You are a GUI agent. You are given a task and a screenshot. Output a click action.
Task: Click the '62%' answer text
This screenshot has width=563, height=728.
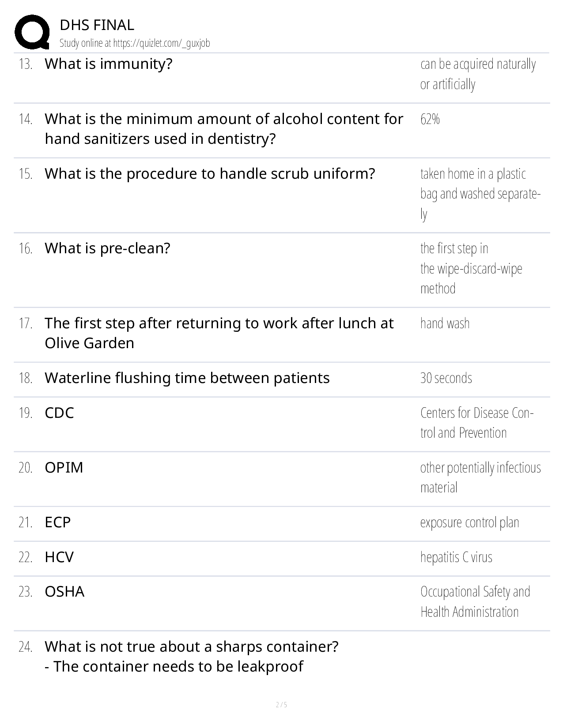click(430, 119)
